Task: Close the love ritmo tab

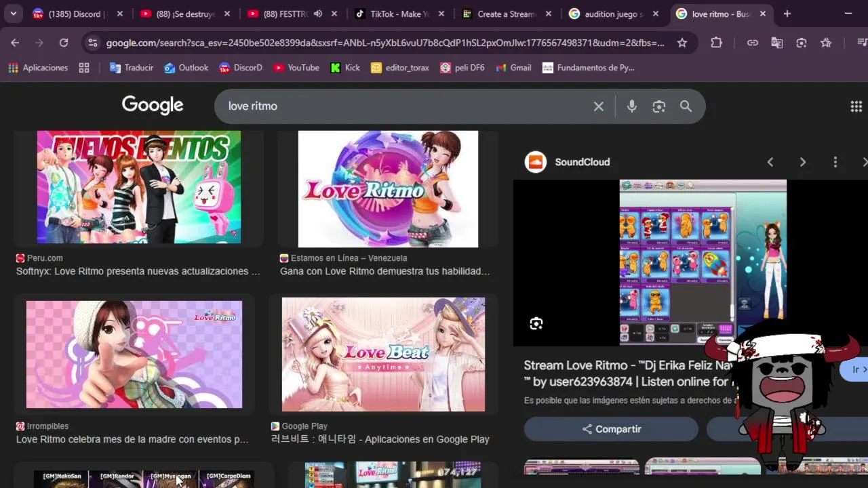Action: (x=763, y=14)
